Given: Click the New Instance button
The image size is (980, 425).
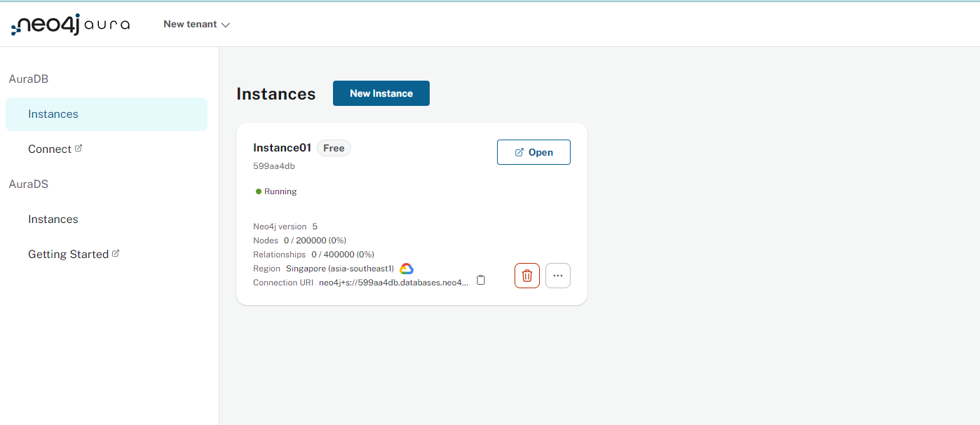Looking at the screenshot, I should [x=381, y=93].
